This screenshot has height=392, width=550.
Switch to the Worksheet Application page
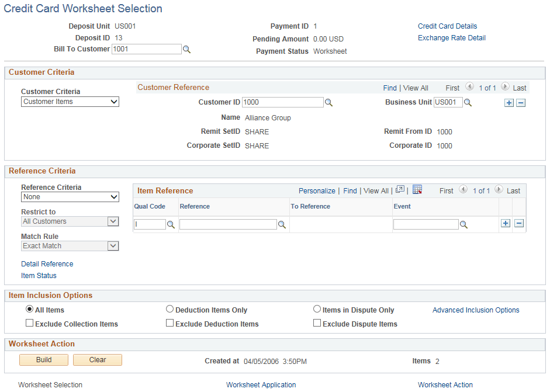tap(261, 385)
